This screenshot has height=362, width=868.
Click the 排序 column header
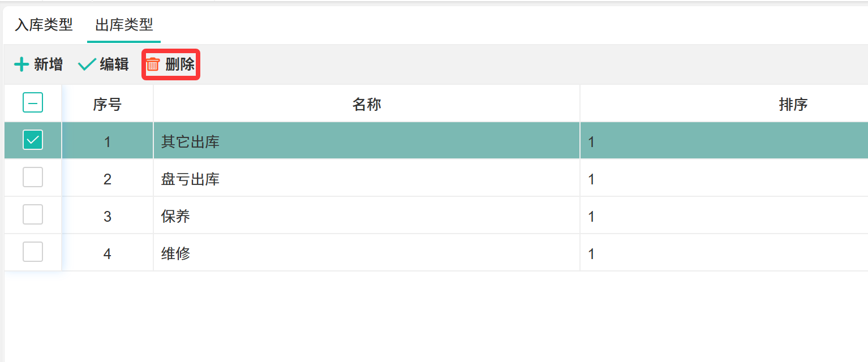tap(793, 104)
